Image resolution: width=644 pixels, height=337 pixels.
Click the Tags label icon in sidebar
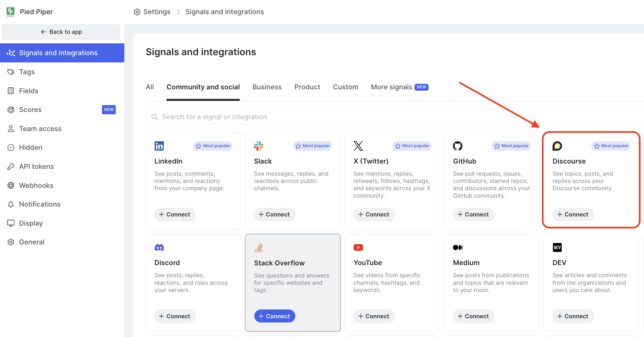11,72
